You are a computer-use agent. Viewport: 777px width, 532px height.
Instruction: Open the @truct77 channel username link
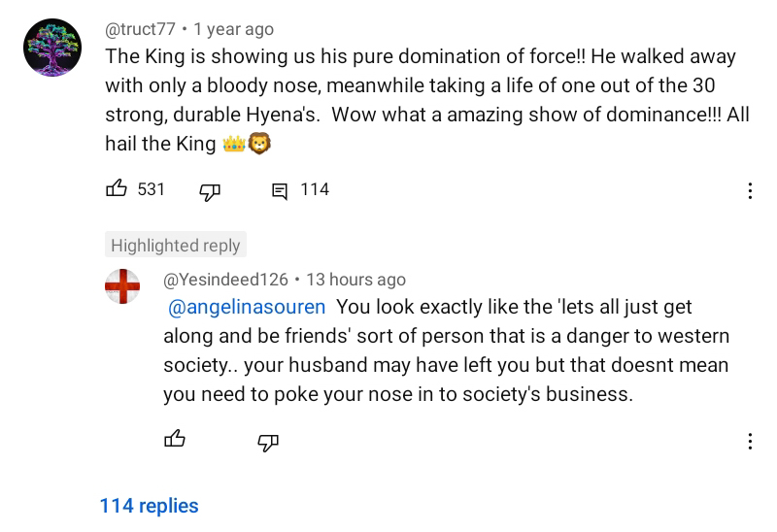(x=140, y=29)
